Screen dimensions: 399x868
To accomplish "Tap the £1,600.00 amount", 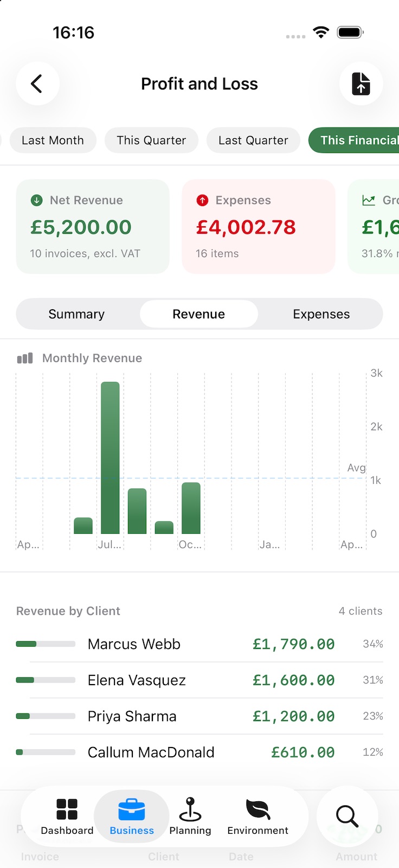I will coord(294,680).
